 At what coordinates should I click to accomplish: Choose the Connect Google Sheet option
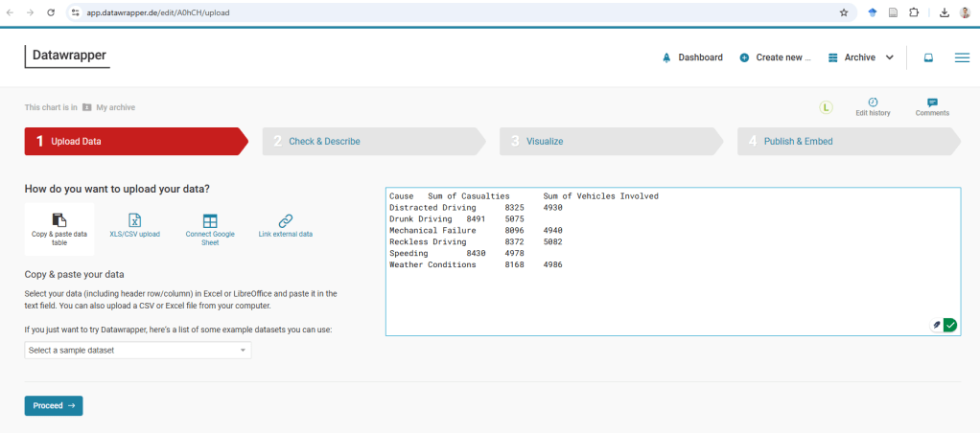(x=210, y=228)
